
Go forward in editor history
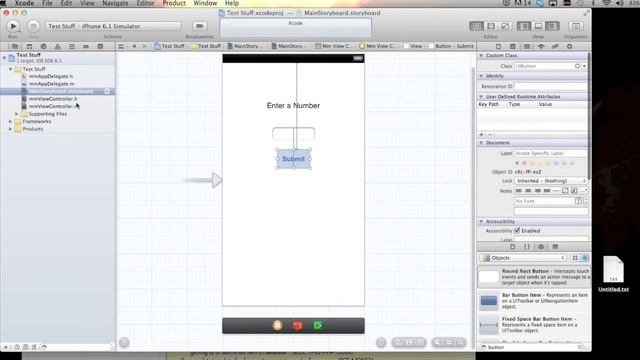tap(144, 47)
